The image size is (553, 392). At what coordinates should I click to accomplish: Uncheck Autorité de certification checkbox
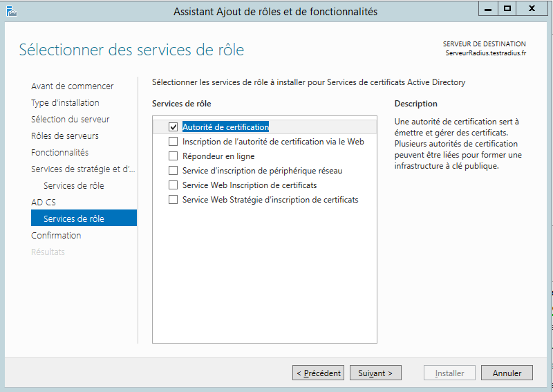(x=173, y=127)
